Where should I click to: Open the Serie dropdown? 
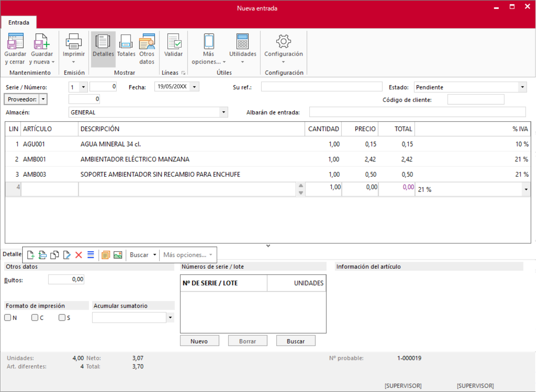pyautogui.click(x=83, y=87)
